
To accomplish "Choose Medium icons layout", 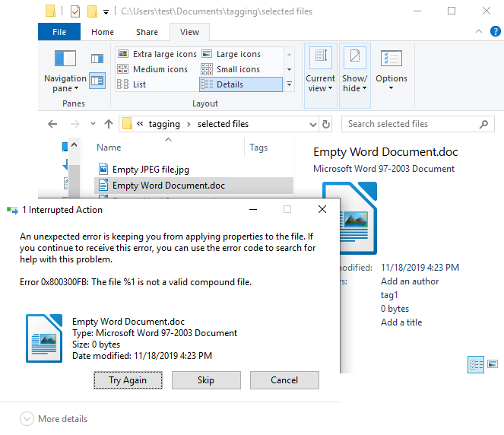I will coord(153,69).
